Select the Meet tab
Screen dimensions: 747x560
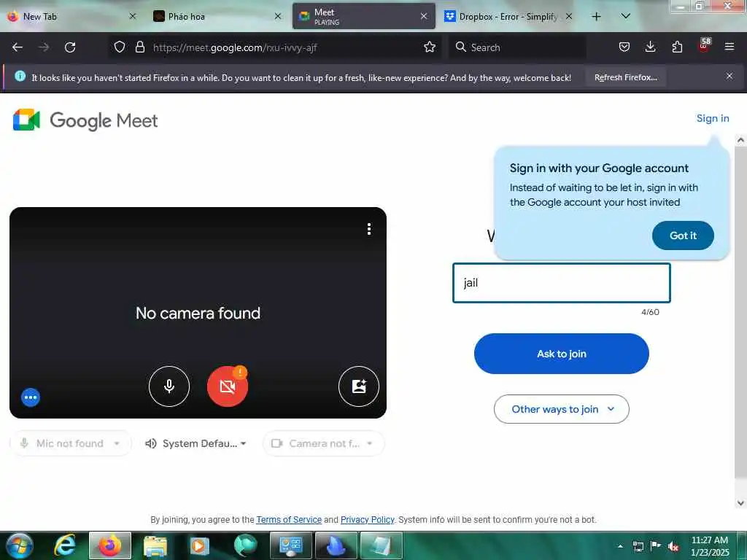pos(363,16)
